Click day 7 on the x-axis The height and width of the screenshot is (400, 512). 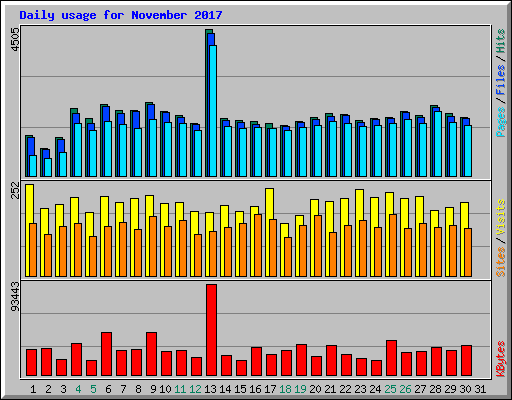[123, 389]
